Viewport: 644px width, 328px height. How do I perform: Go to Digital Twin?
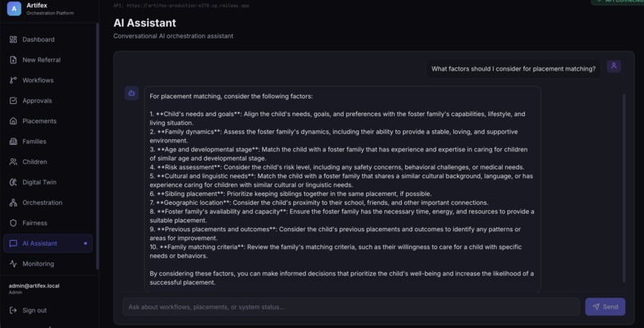click(x=48, y=182)
